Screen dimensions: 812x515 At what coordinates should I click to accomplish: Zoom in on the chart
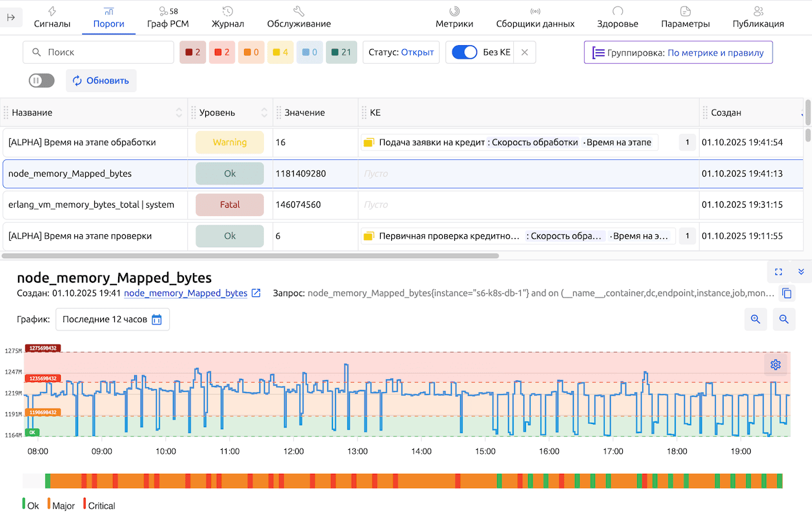click(x=755, y=319)
